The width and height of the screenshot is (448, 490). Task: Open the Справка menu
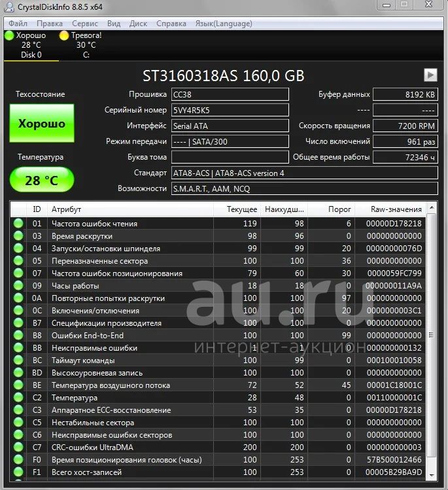coord(171,24)
